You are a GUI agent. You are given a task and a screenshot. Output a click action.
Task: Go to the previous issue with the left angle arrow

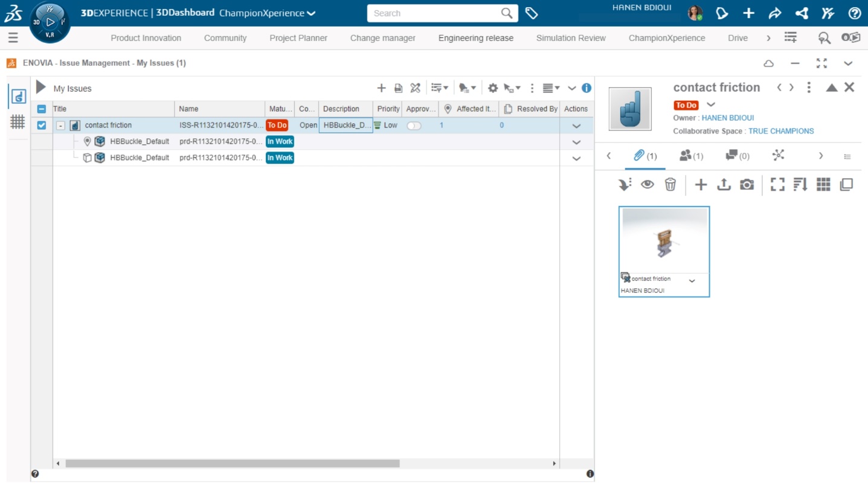pyautogui.click(x=779, y=88)
